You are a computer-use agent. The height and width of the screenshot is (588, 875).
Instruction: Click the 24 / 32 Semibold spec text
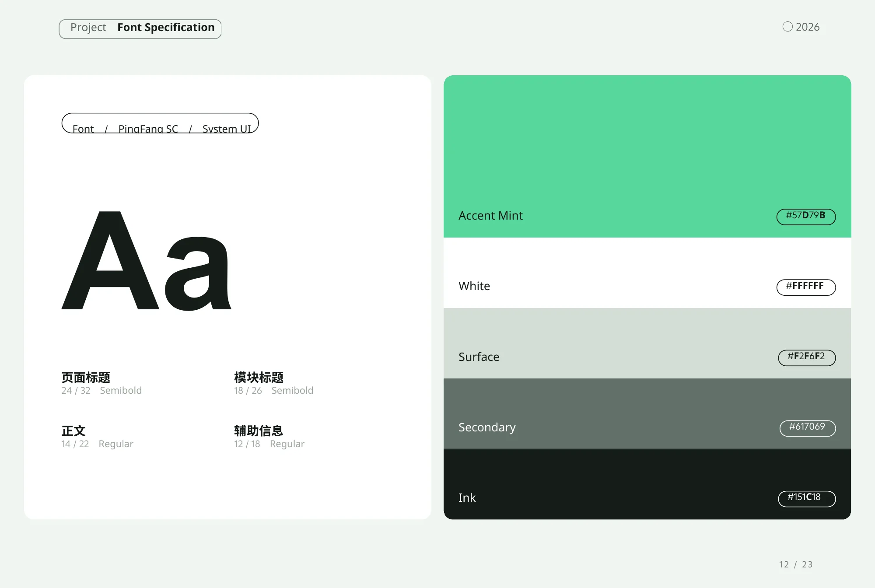pos(101,390)
